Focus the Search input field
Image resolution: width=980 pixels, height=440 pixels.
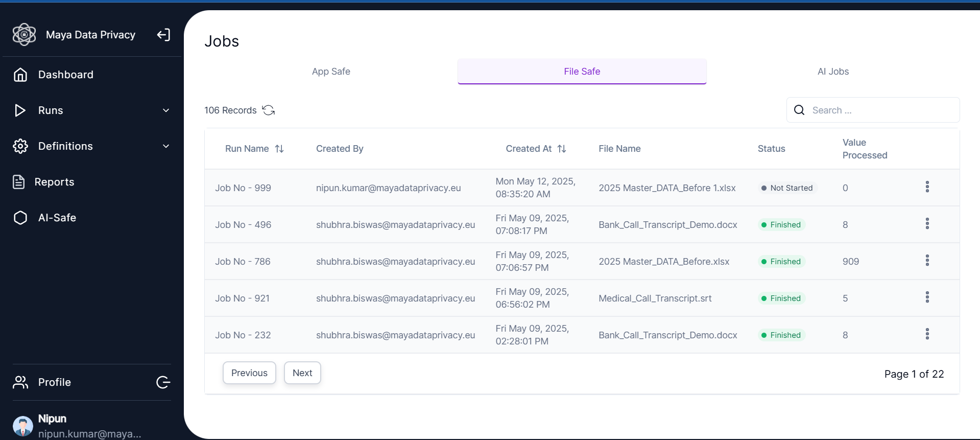pos(881,110)
